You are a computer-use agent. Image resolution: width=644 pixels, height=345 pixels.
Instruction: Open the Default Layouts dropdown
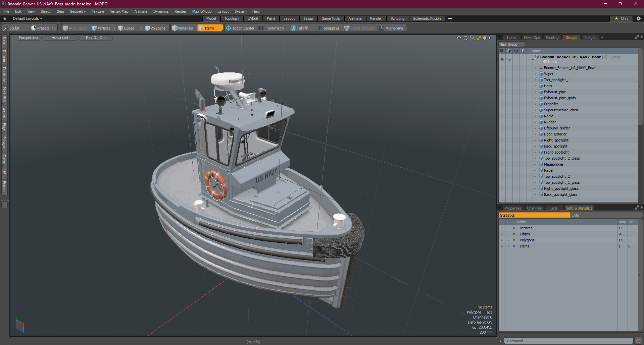[28, 18]
